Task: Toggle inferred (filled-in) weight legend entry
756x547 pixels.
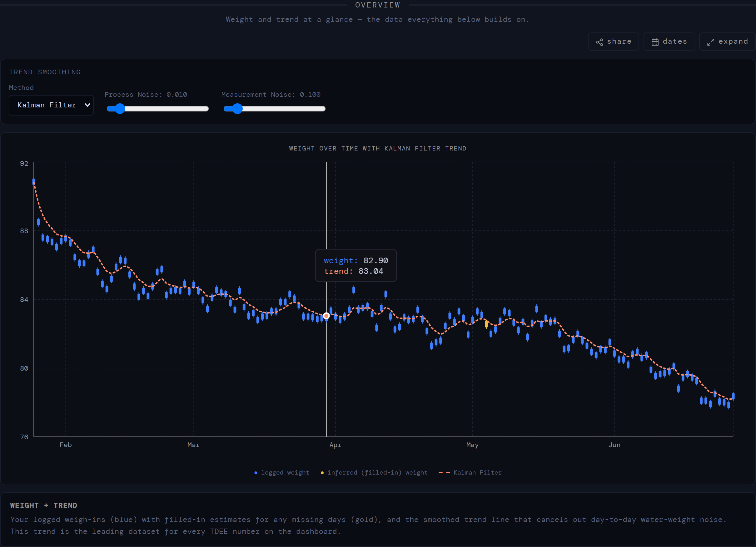Action: pos(374,472)
